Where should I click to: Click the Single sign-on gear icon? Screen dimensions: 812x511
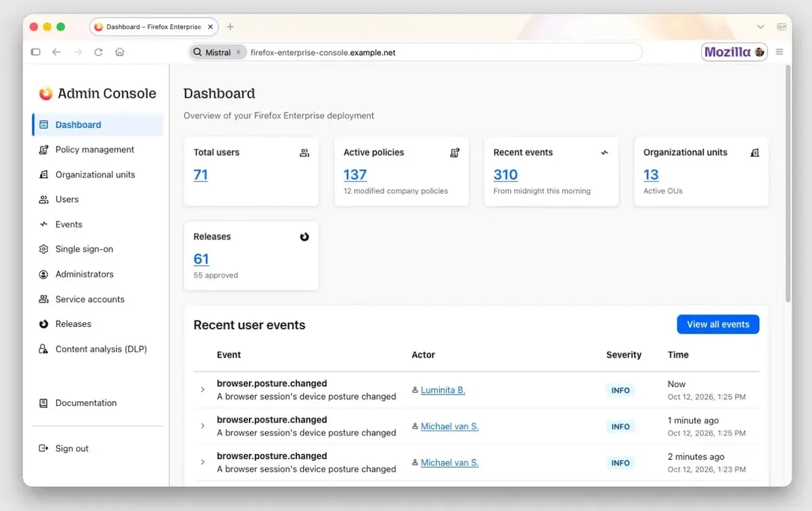[x=43, y=249]
